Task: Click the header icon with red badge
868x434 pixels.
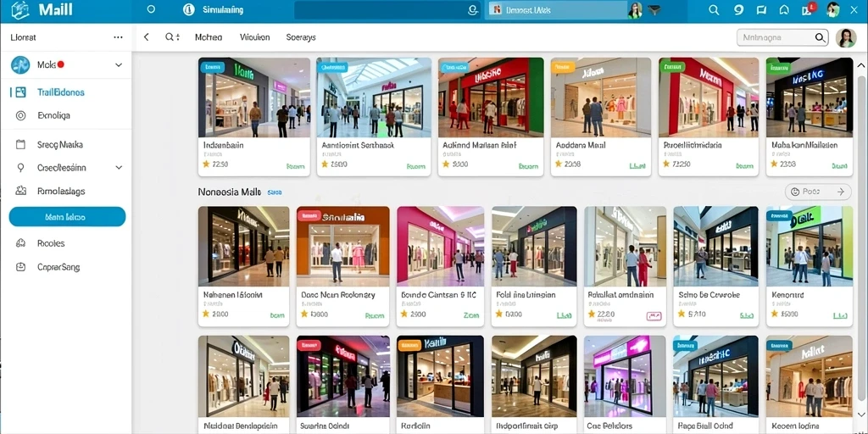Action: coord(808,8)
